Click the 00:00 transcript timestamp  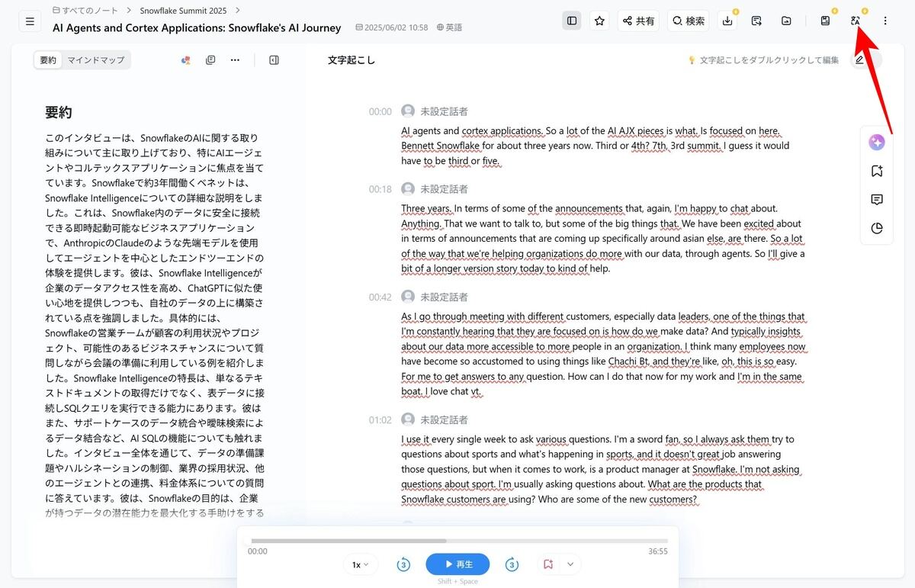pyautogui.click(x=380, y=111)
